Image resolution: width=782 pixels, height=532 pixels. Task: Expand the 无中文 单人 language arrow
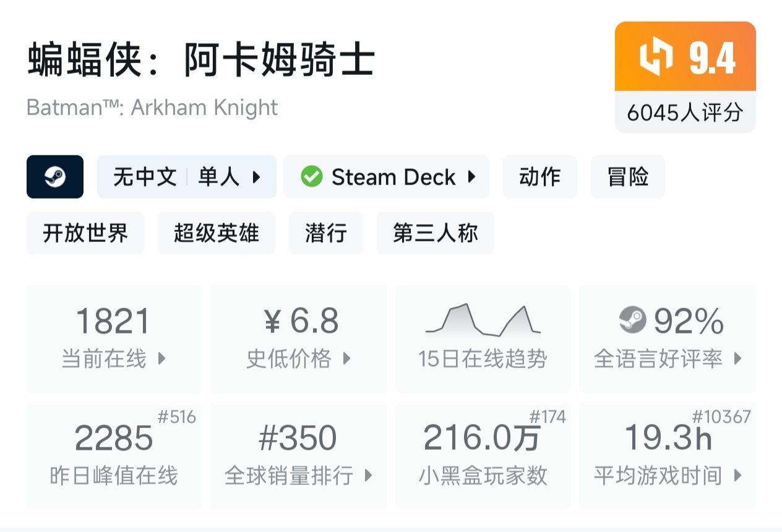(257, 178)
